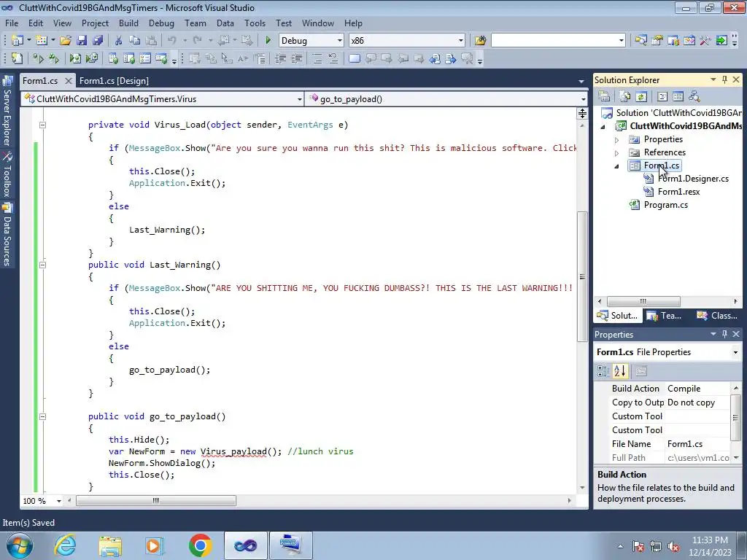Open the Build menu
This screenshot has width=747, height=560.
(128, 23)
